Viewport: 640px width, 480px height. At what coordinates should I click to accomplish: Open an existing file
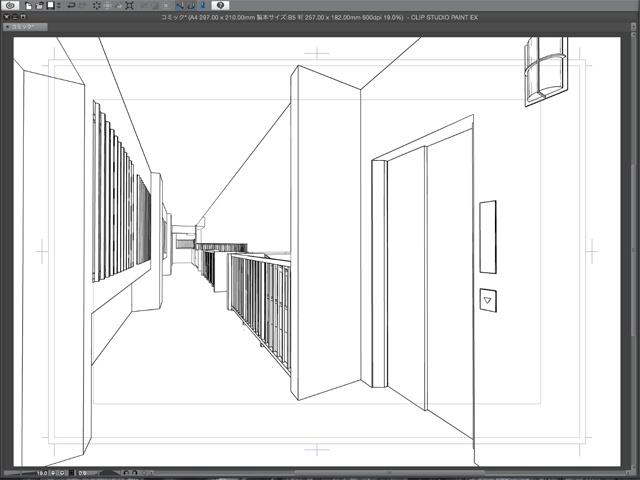(x=39, y=5)
